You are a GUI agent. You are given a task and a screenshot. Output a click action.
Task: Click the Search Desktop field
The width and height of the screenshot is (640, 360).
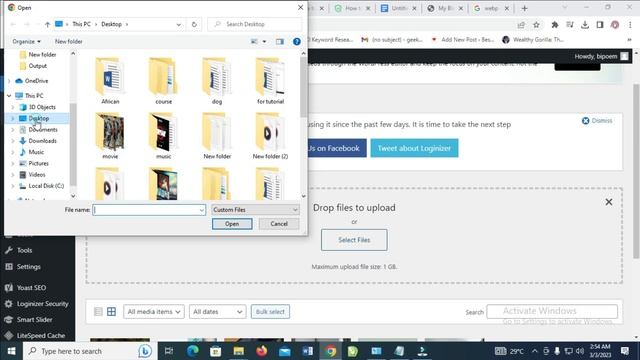[254, 24]
